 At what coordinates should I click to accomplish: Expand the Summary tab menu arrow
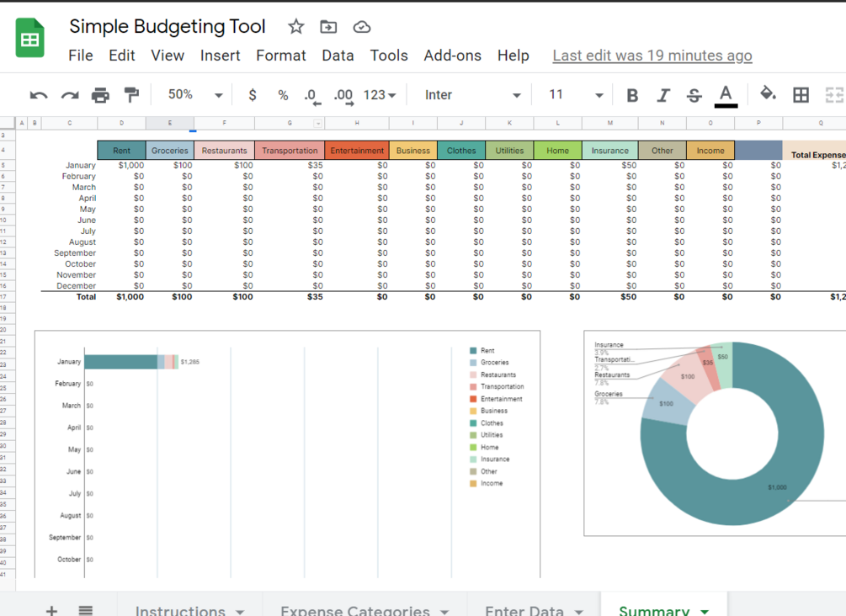[704, 611]
